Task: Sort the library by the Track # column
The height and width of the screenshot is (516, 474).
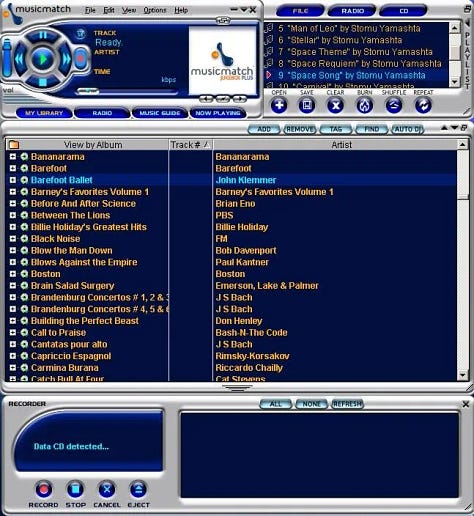Action: coord(190,145)
